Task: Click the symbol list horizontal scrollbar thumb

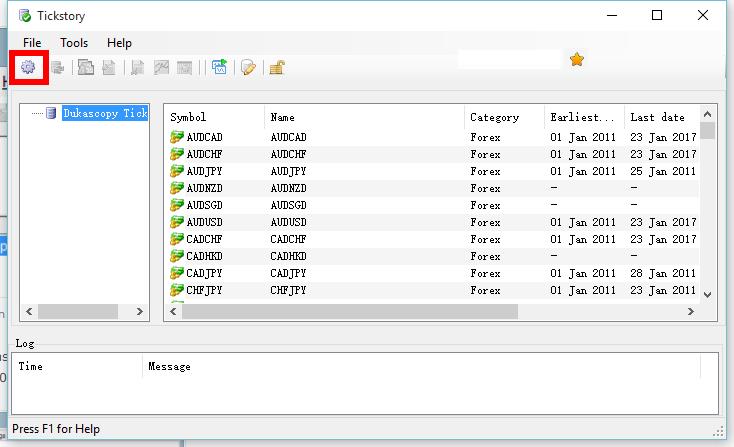Action: [x=350, y=311]
